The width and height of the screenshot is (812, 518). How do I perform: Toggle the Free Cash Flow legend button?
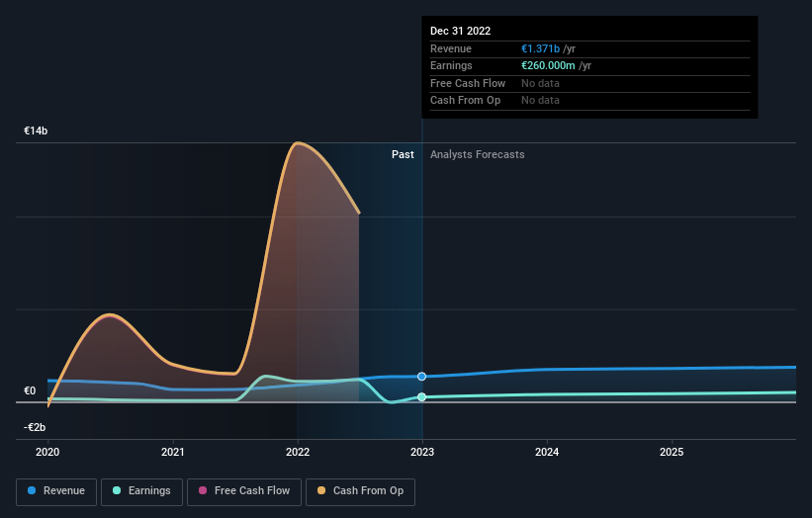(244, 491)
